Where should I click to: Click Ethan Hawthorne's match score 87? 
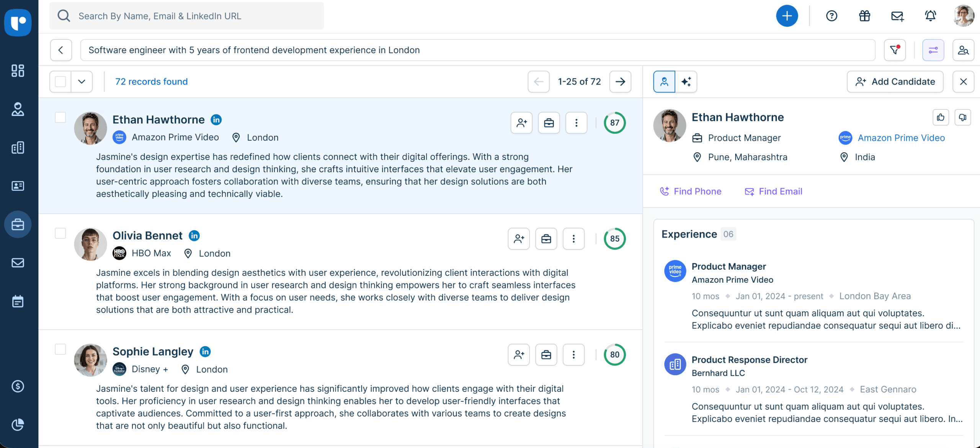(x=615, y=123)
